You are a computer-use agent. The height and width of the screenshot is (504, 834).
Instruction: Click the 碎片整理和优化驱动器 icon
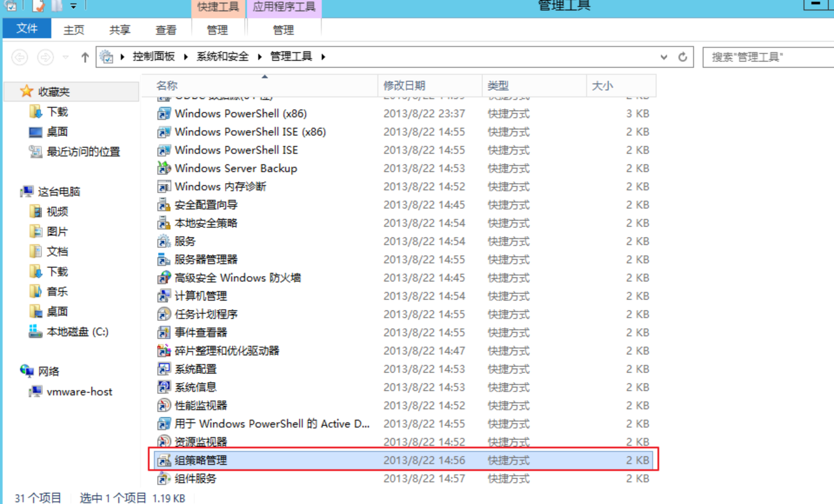tap(164, 351)
